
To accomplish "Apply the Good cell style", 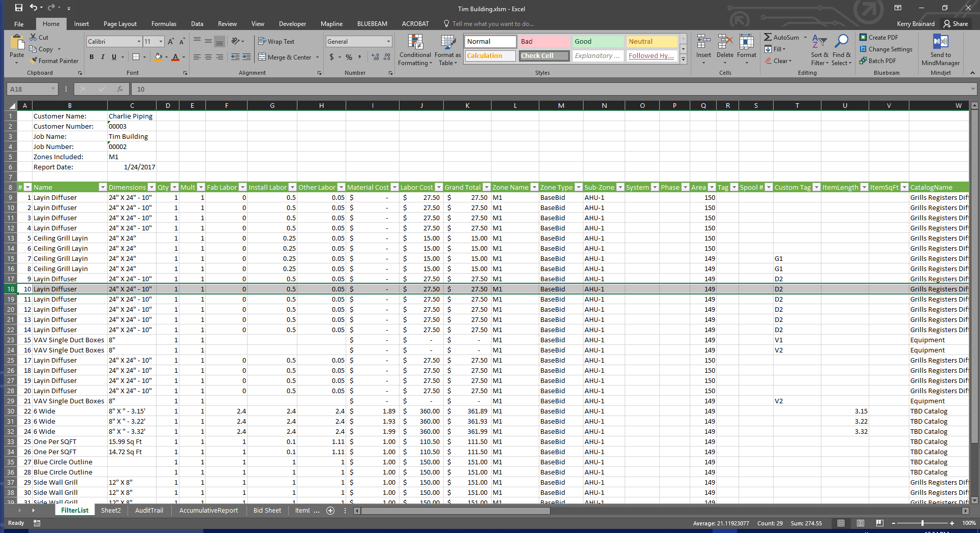I will (598, 42).
